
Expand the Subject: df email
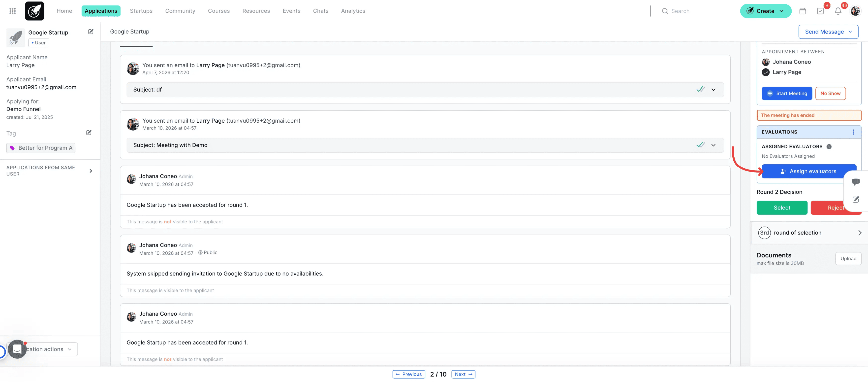click(x=713, y=90)
